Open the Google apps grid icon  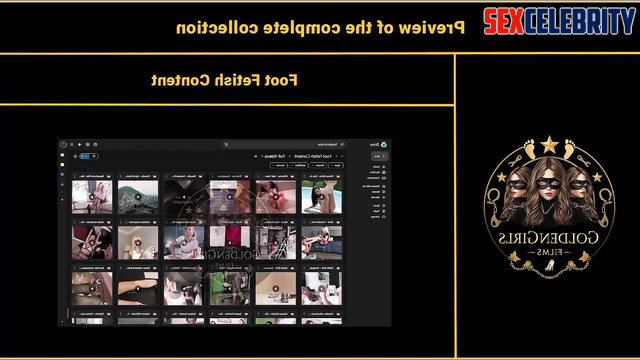pos(72,144)
